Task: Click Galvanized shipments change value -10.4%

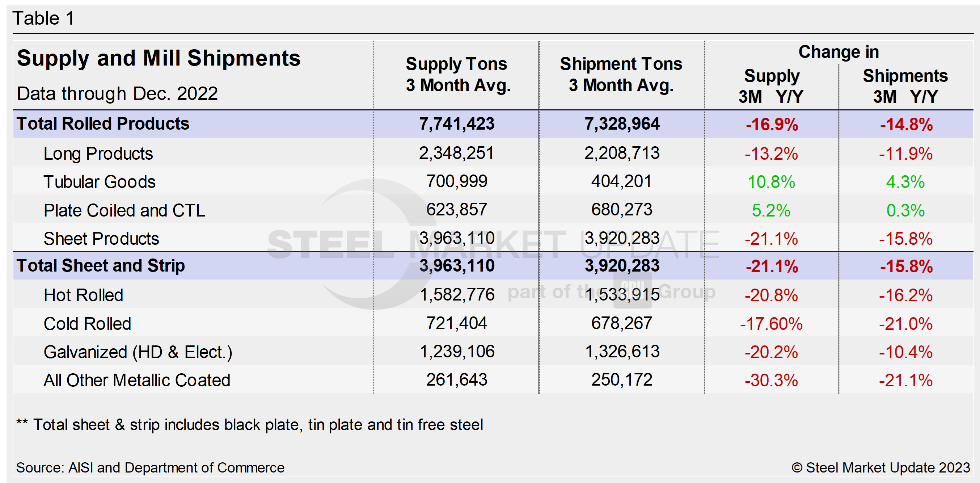Action: point(905,352)
